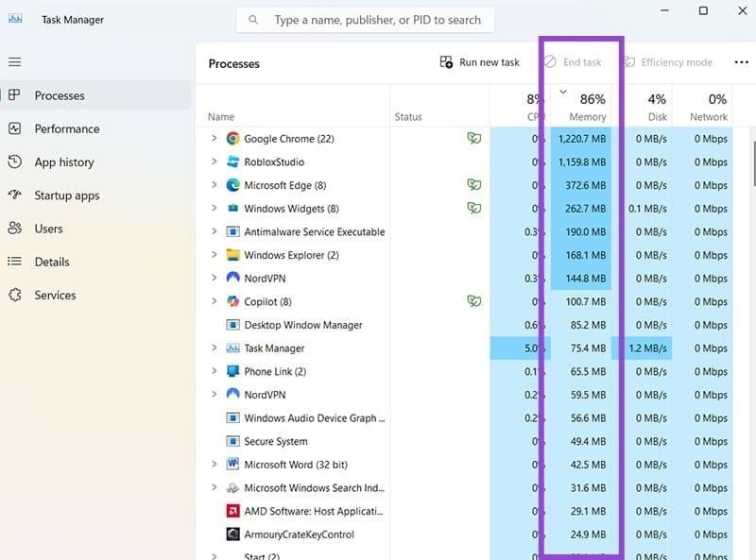Click the Windows Audio Device Graph icon
Screen dimensions: 756x560
[232, 417]
